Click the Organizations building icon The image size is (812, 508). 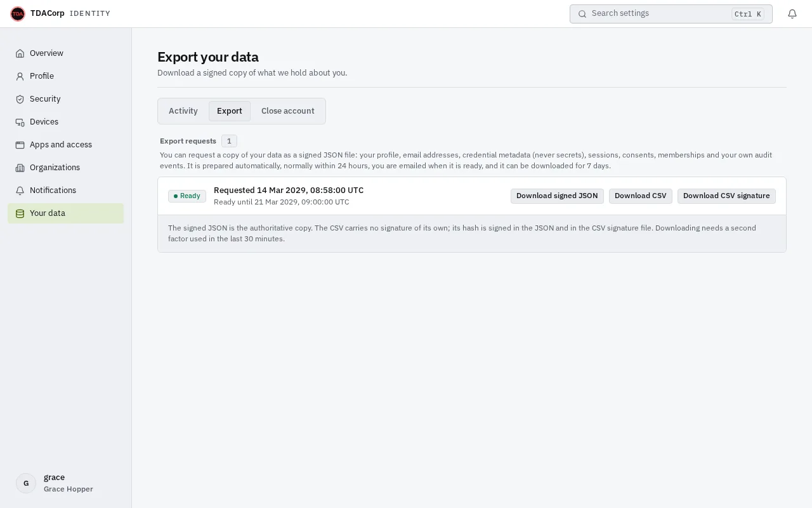click(x=20, y=168)
